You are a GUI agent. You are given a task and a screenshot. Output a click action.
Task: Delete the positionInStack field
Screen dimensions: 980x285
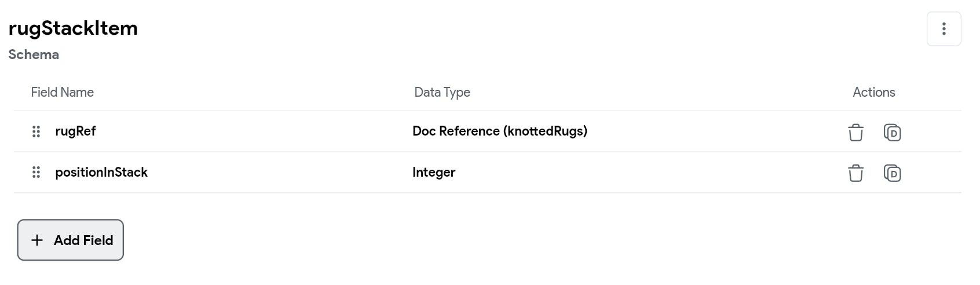(x=855, y=173)
